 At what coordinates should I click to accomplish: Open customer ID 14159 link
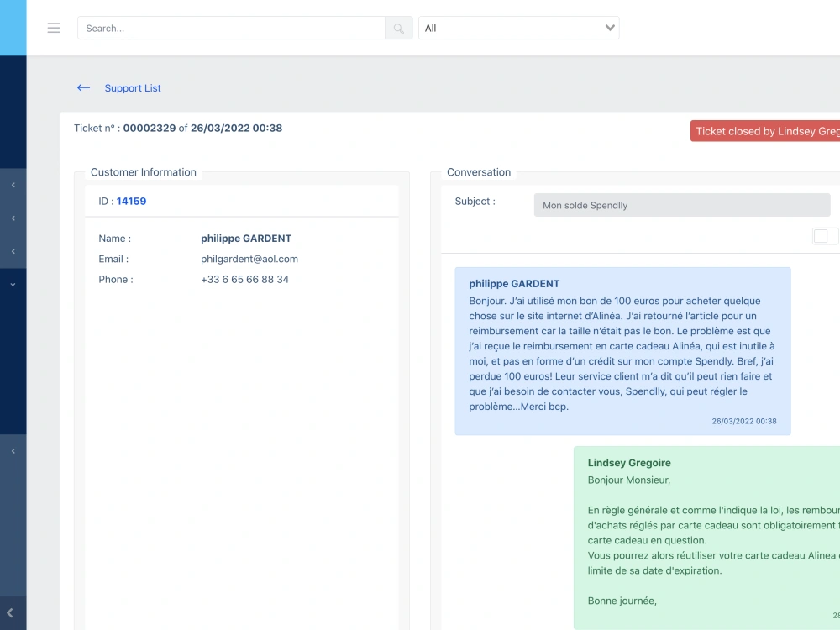click(x=131, y=201)
